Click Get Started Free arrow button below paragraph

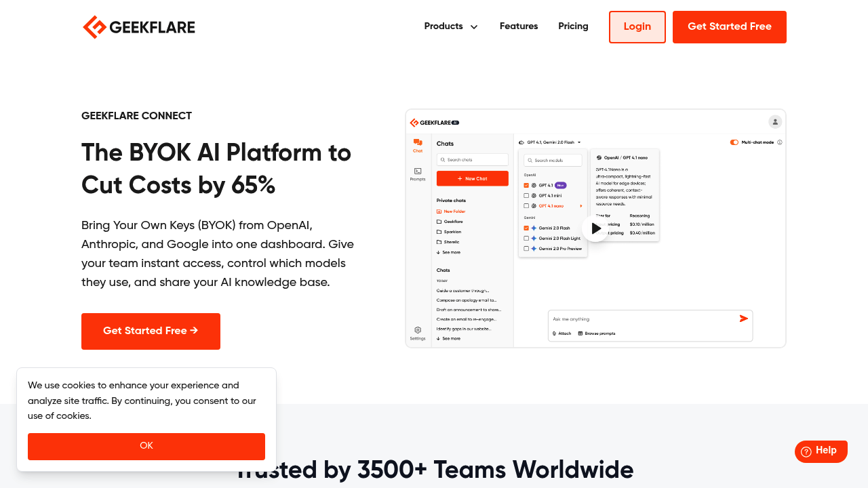tap(151, 331)
